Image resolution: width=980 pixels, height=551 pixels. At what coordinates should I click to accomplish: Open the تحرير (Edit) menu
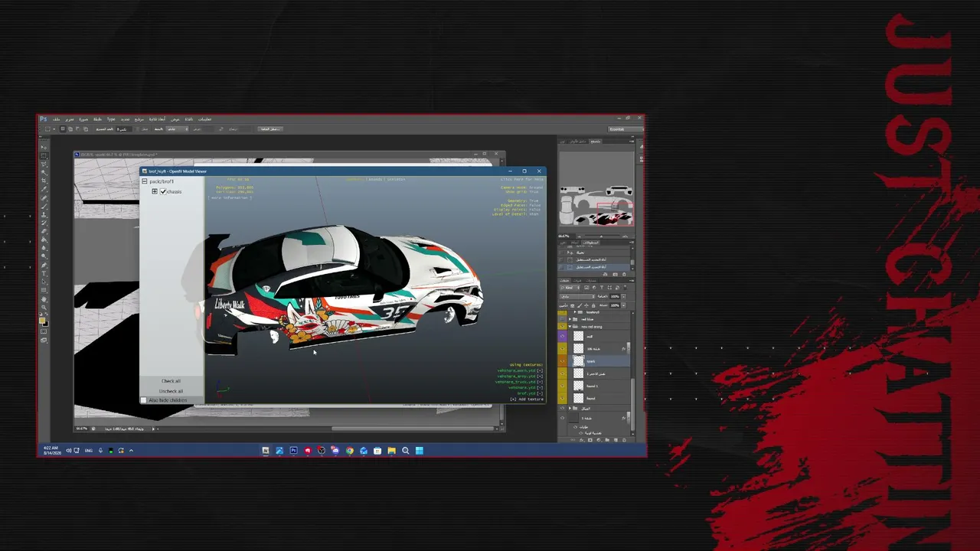[70, 119]
